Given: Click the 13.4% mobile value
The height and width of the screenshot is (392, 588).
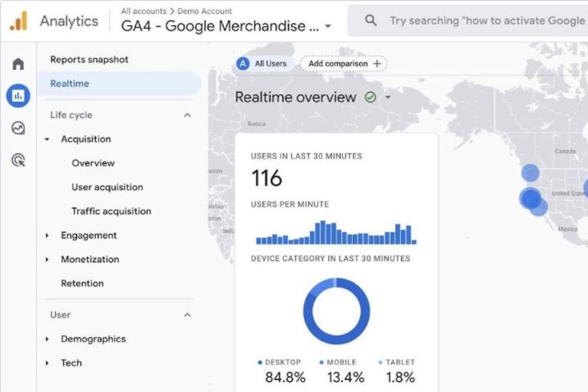Looking at the screenshot, I should [x=346, y=378].
